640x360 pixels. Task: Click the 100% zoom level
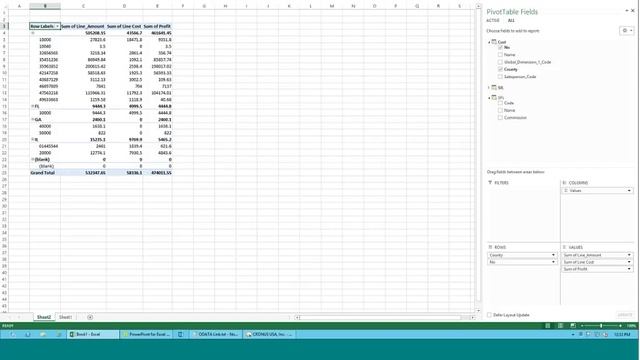point(631,326)
